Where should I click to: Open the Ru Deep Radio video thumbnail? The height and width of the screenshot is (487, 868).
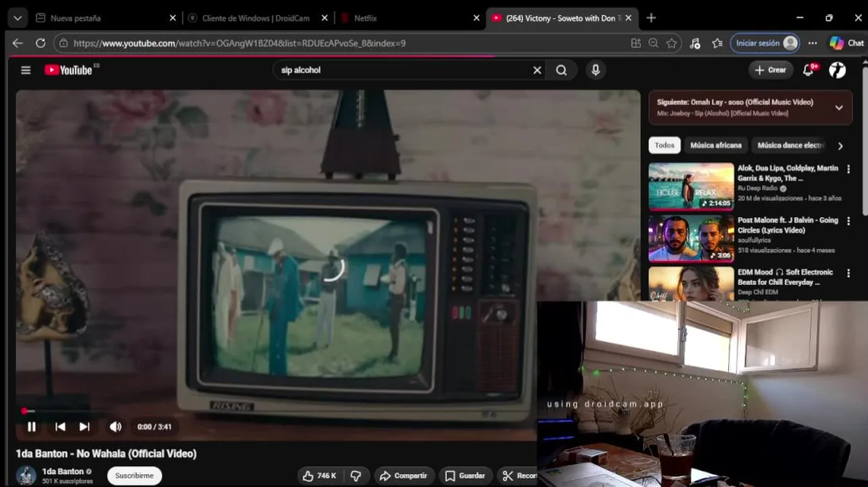pyautogui.click(x=691, y=187)
